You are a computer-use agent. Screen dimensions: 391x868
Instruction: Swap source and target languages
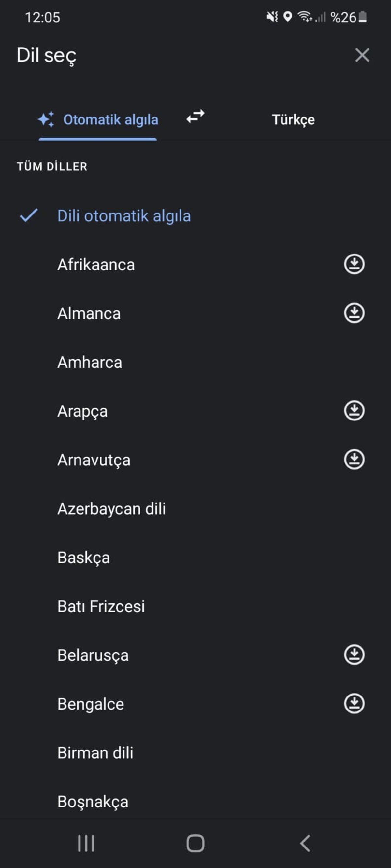click(x=195, y=117)
